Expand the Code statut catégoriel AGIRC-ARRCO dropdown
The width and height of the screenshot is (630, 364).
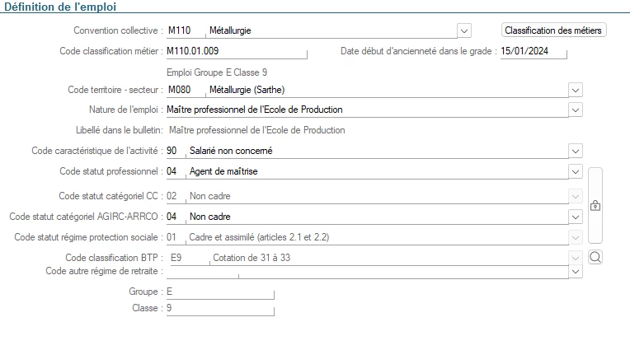pos(576,217)
